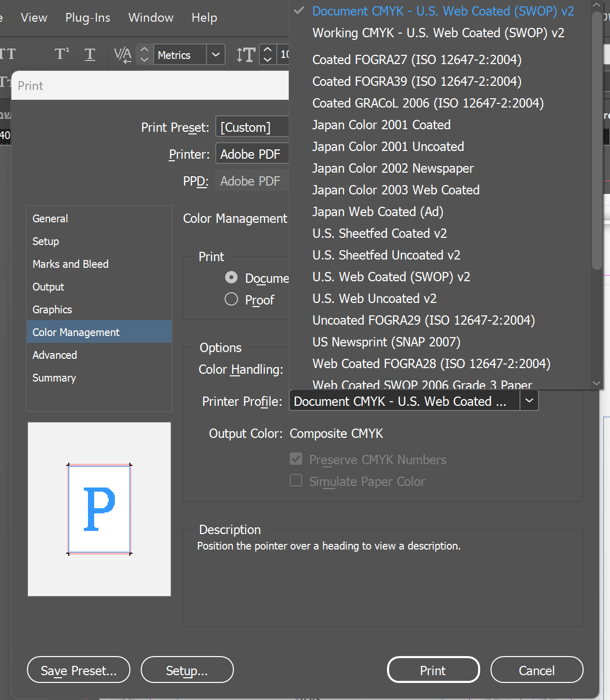
Task: Click the Underline text icon
Action: click(90, 54)
